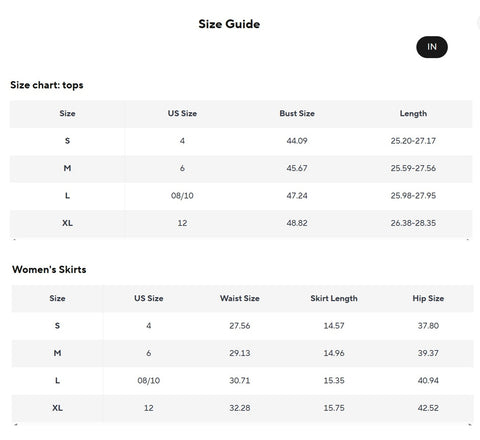Click length value 26.38-28.35
480x440 pixels.
(x=413, y=223)
